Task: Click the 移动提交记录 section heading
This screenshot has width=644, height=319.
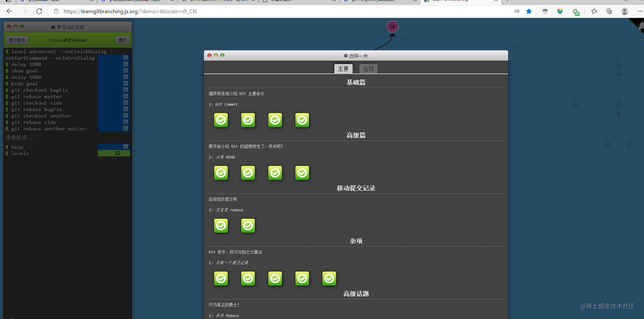Action: 356,188
